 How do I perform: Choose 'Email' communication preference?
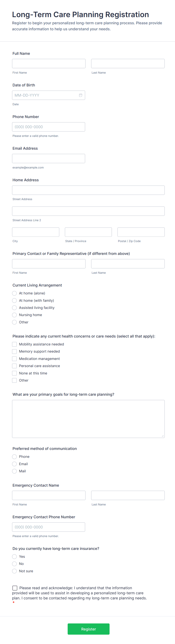point(14,464)
